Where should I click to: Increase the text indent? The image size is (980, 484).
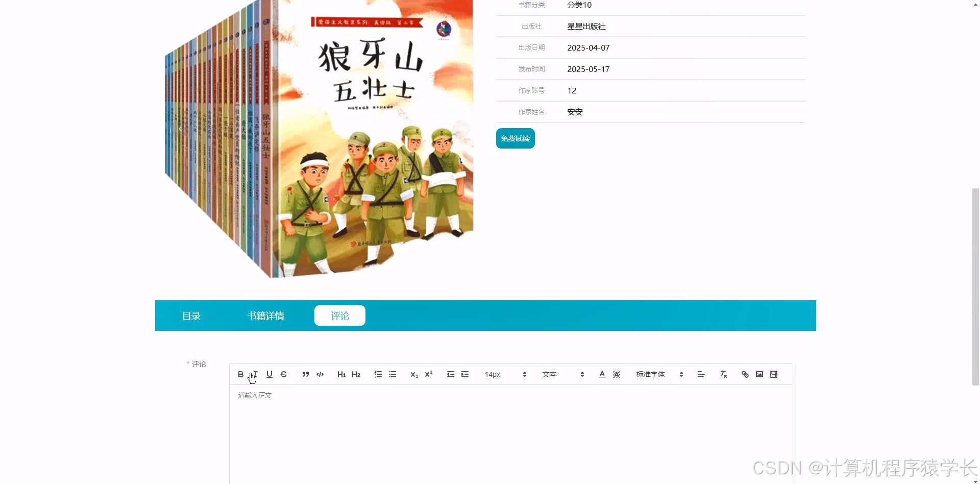pos(464,374)
